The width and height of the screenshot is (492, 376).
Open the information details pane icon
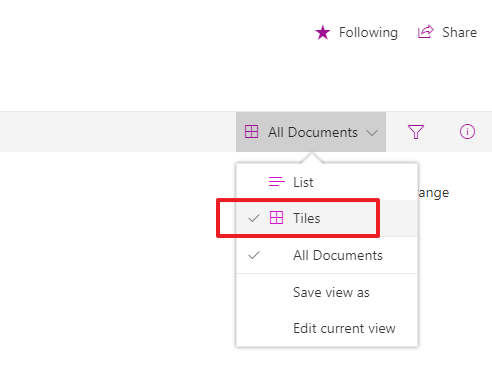pos(467,132)
